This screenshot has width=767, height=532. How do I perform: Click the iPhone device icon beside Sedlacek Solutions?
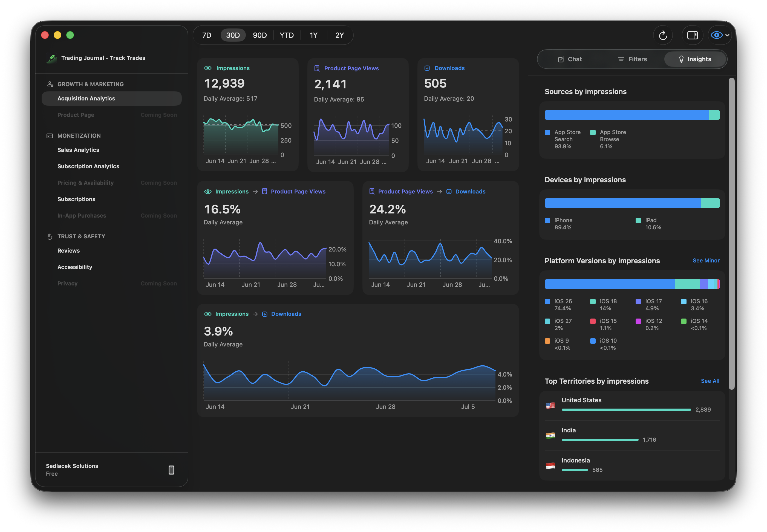(171, 470)
